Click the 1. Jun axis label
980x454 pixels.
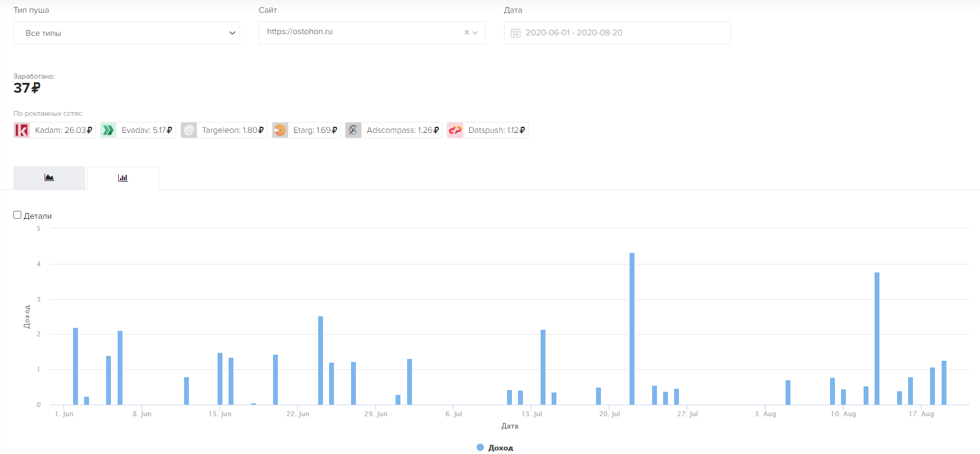[64, 414]
